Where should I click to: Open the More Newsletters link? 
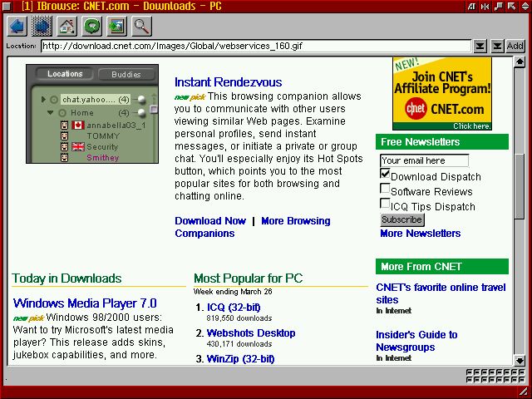[421, 234]
